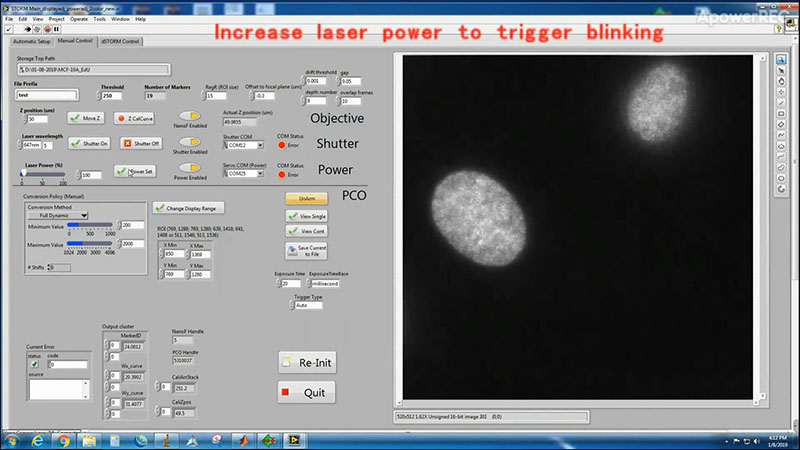Open File Explorer folder from the taskbar
Screen dimensions: 800x450
[x=89, y=440]
